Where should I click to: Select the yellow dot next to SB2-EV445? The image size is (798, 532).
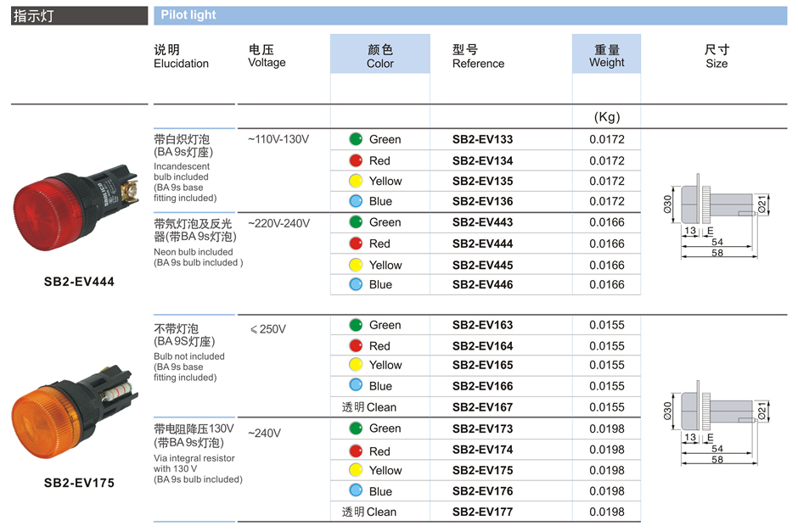coord(356,265)
